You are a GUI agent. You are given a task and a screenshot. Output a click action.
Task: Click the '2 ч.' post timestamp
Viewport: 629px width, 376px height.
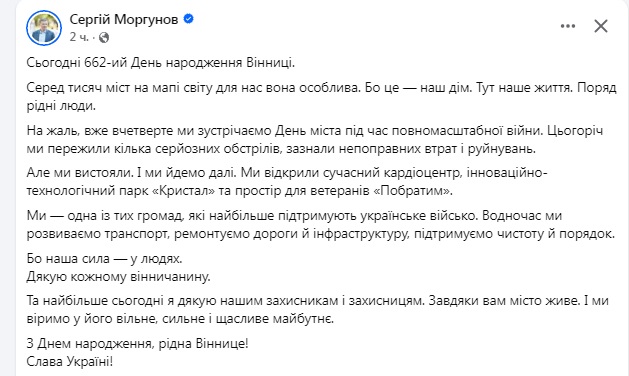(x=79, y=37)
